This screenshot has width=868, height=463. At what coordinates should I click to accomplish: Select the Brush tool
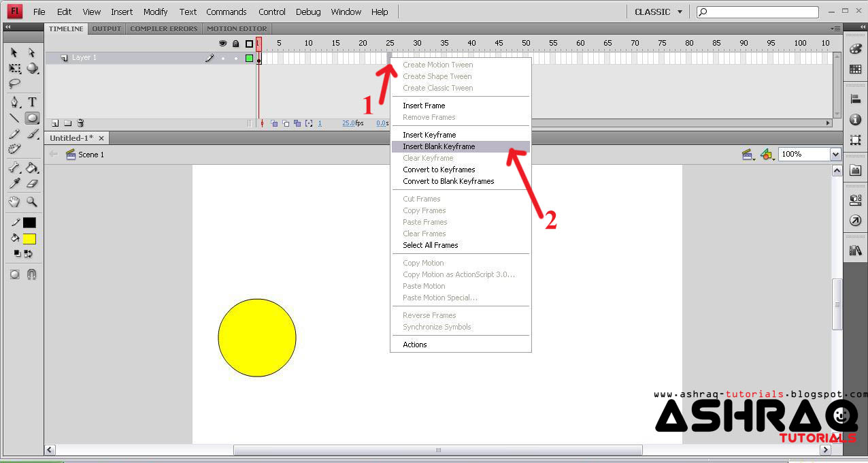pyautogui.click(x=32, y=134)
